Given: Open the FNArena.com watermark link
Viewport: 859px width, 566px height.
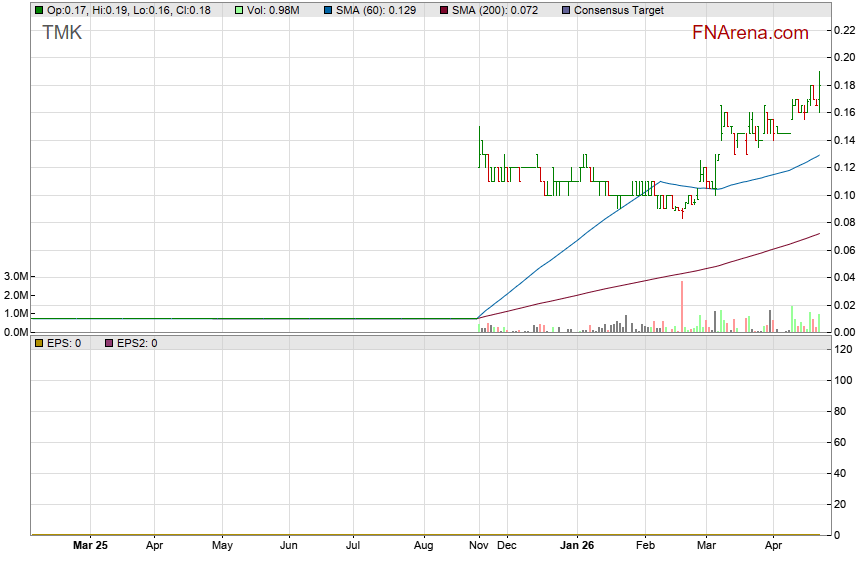Looking at the screenshot, I should tap(750, 33).
